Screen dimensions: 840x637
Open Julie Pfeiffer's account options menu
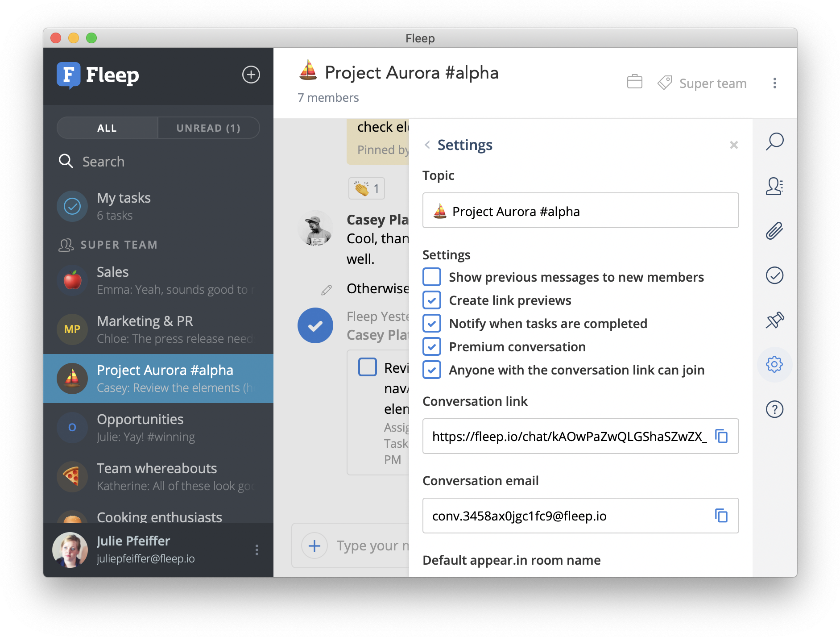257,550
